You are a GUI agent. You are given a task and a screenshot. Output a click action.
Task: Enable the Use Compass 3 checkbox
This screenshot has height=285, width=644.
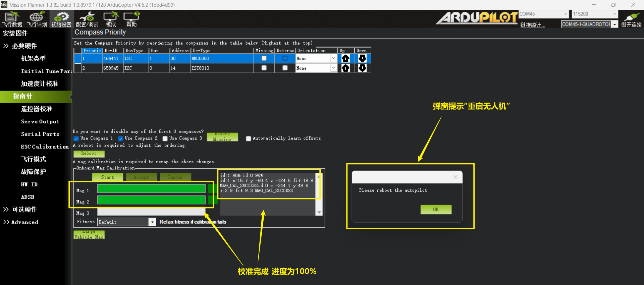click(165, 138)
